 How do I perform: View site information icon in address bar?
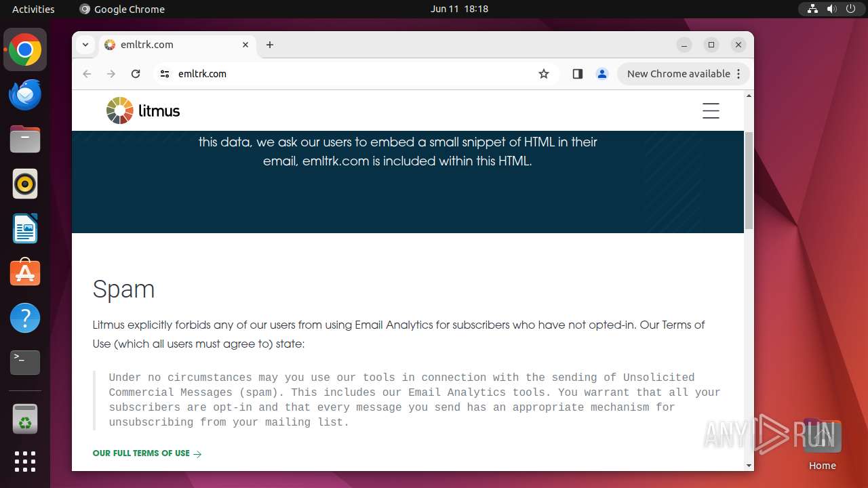click(165, 74)
